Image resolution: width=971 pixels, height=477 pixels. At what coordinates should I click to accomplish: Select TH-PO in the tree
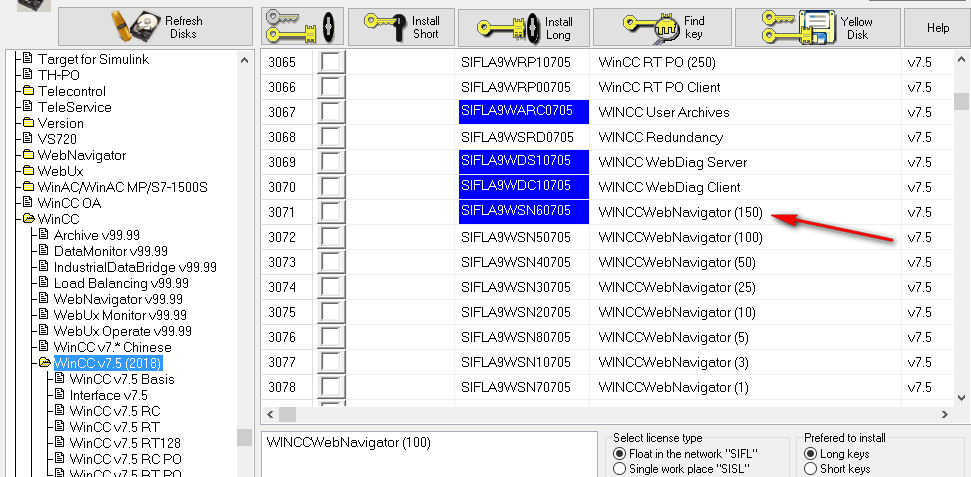point(59,75)
